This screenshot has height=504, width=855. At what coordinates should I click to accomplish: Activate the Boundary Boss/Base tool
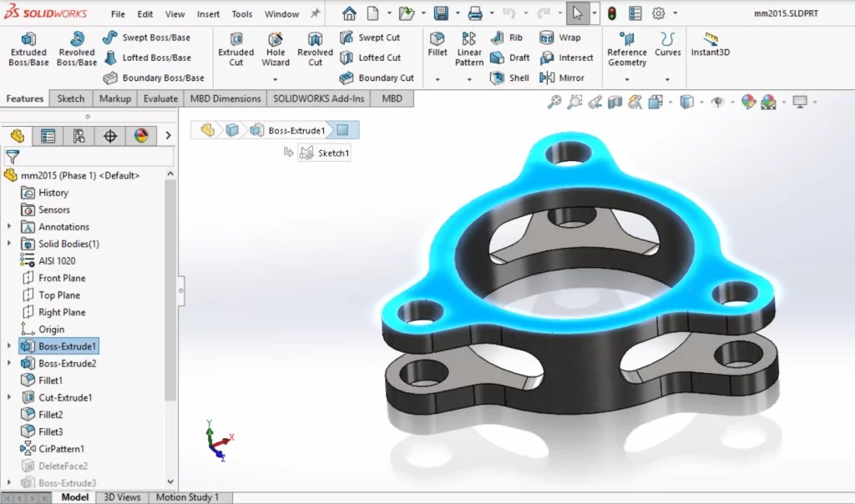point(154,78)
